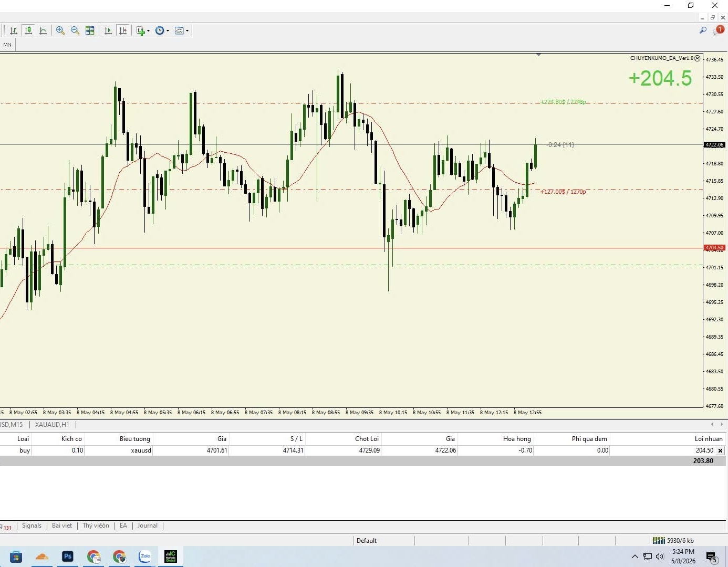Open the volume control in the system tray
The width and height of the screenshot is (728, 567).
(660, 556)
